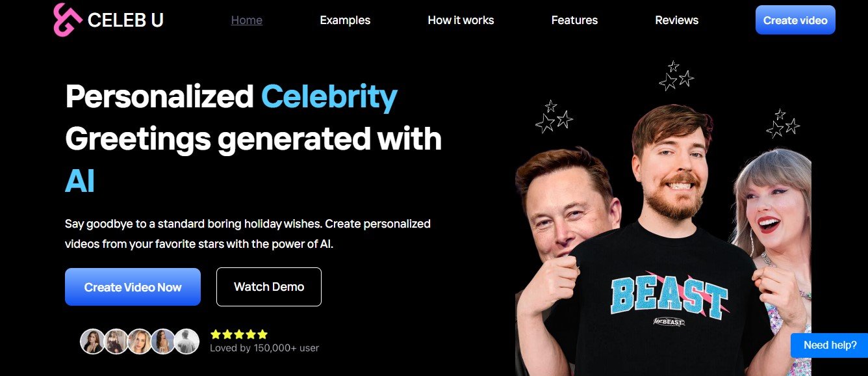Open the Watch Demo button
This screenshot has width=868, height=376.
[x=269, y=287]
